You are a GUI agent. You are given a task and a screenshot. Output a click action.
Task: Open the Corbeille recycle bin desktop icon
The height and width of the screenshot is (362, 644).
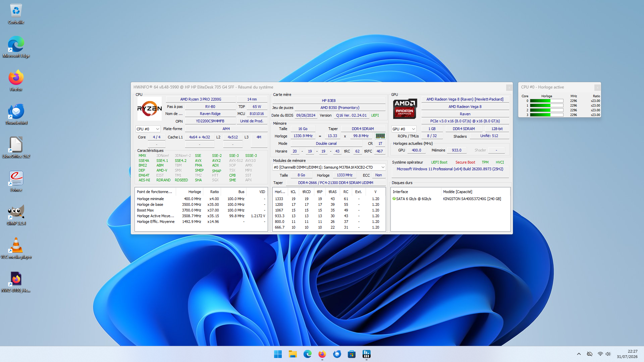click(x=16, y=14)
